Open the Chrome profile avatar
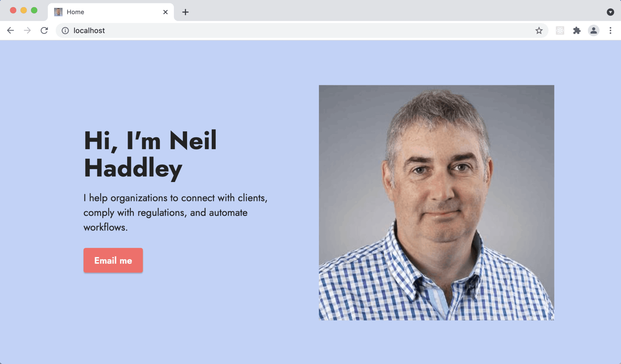621x364 pixels. [594, 30]
